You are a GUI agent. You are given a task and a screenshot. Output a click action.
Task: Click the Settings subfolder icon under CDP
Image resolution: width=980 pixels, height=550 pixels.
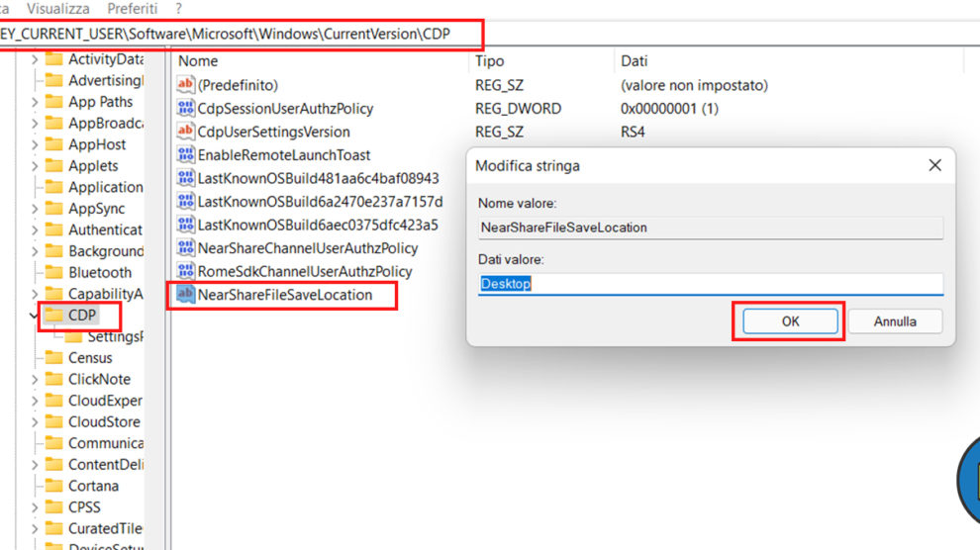coord(74,336)
